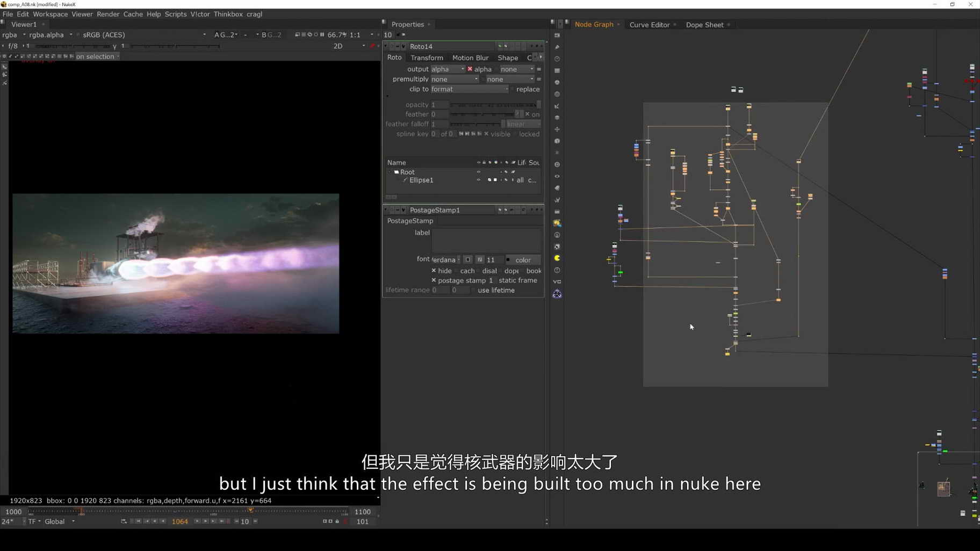Open the rgba.alpha channel dropdown

[51, 35]
